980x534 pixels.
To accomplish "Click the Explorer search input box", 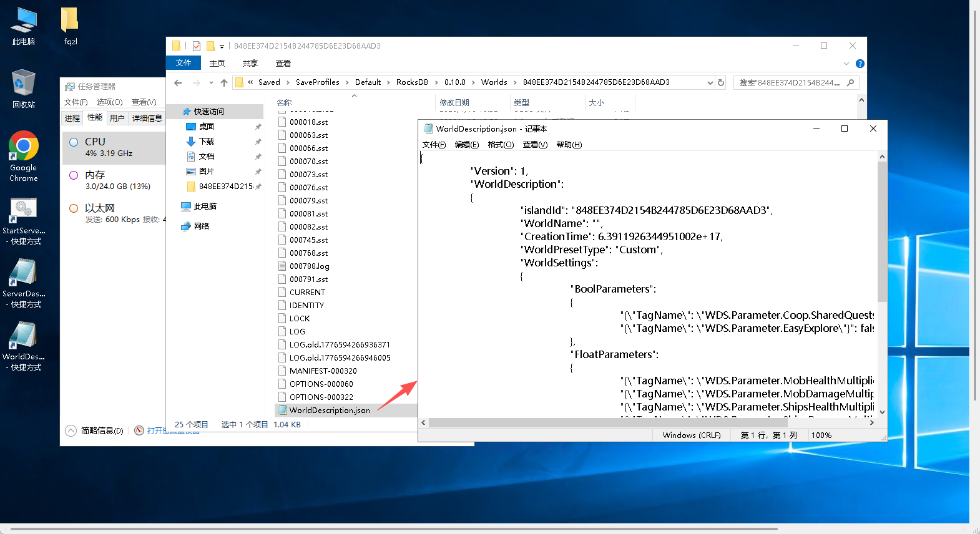I will 790,82.
